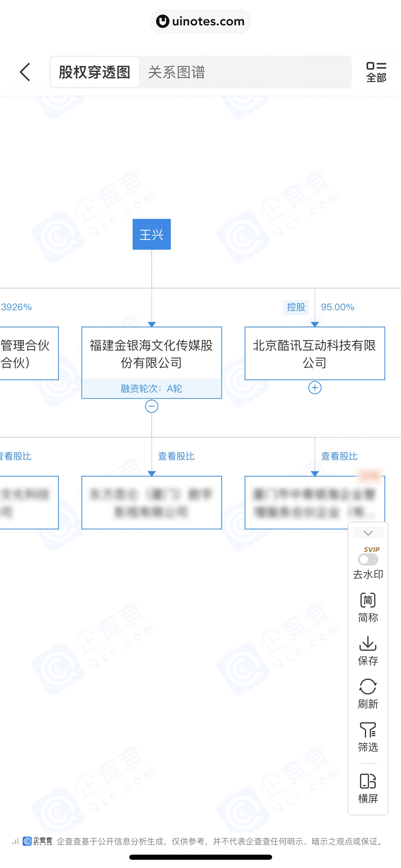Collapse 福建金银海 node with minus circle
Image resolution: width=401 pixels, height=868 pixels.
tap(151, 406)
